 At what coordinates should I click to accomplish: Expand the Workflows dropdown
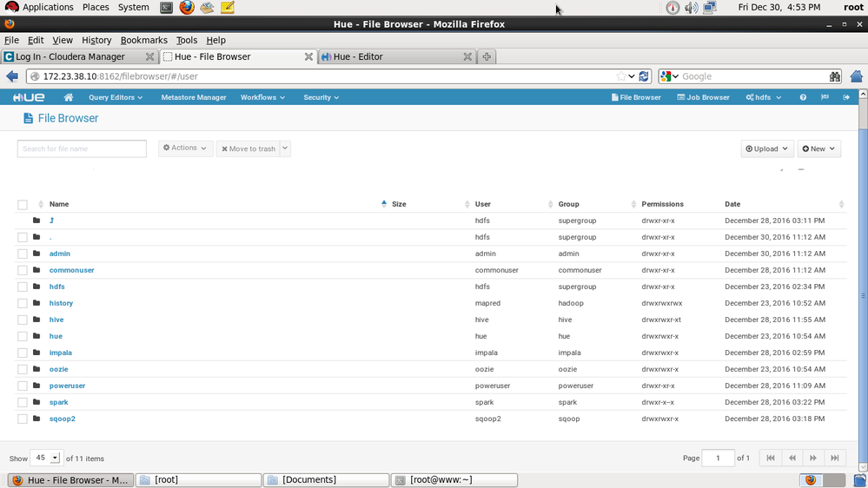pos(263,97)
